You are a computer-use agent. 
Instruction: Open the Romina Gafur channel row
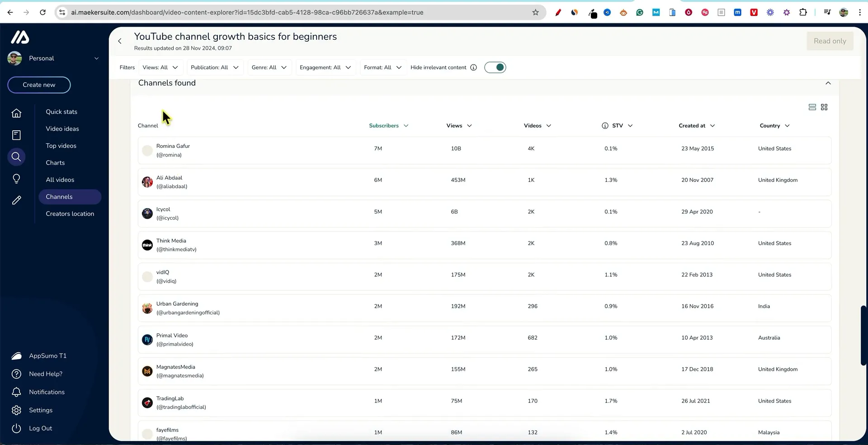[485, 151]
